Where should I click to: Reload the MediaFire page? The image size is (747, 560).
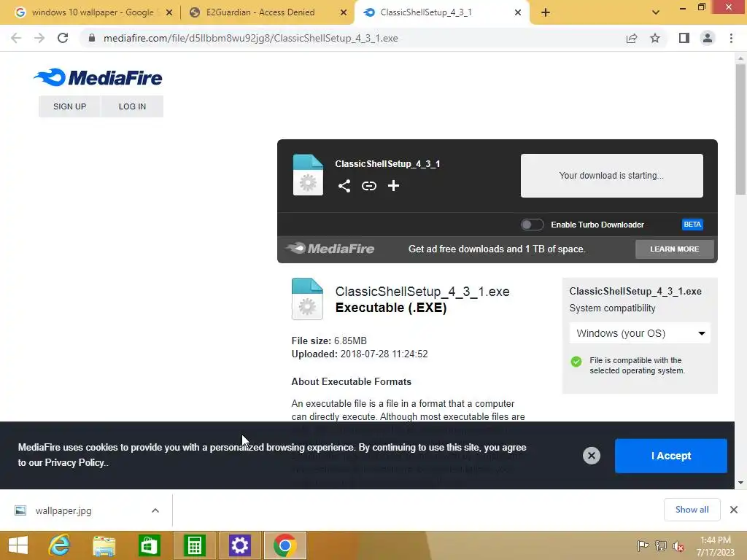click(63, 38)
